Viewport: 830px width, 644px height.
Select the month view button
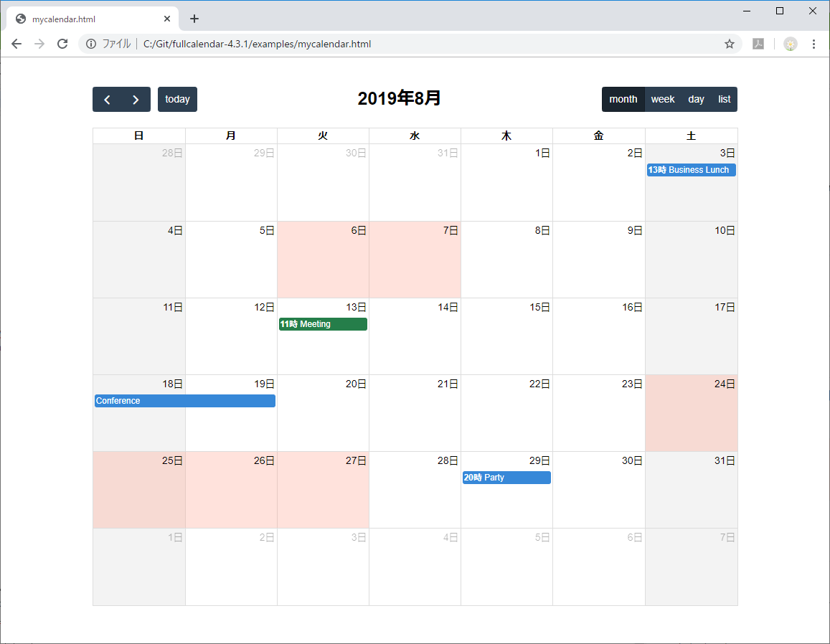(x=623, y=99)
